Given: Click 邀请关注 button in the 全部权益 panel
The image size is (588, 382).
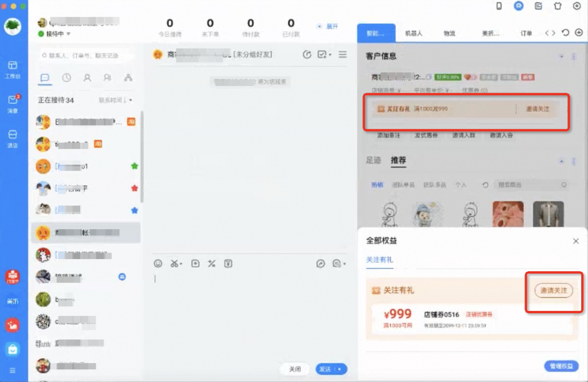Looking at the screenshot, I should point(554,290).
